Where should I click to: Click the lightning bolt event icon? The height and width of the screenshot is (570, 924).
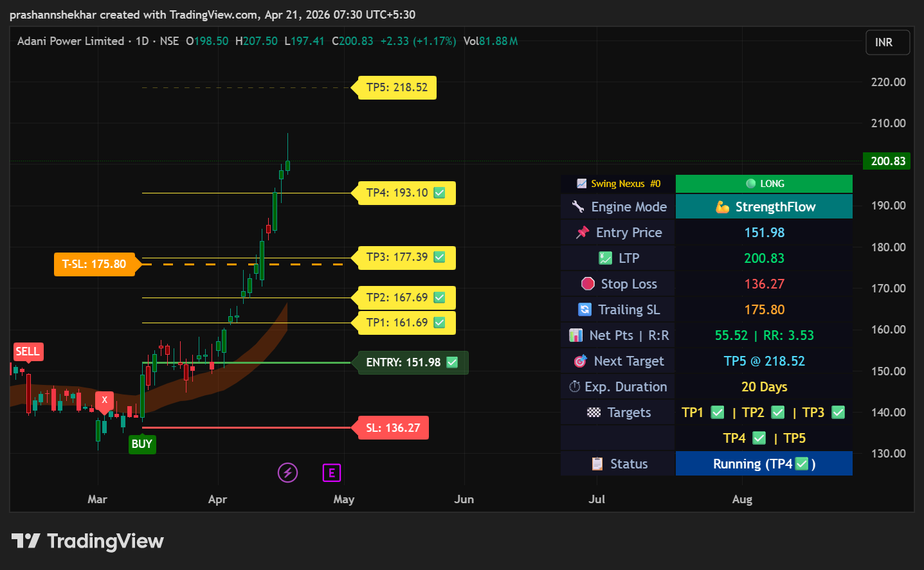tap(287, 473)
